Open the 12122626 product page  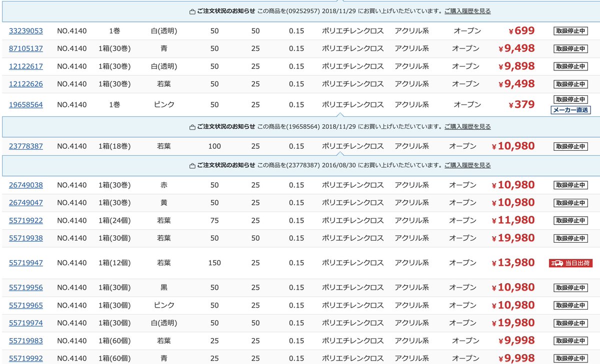pyautogui.click(x=26, y=84)
